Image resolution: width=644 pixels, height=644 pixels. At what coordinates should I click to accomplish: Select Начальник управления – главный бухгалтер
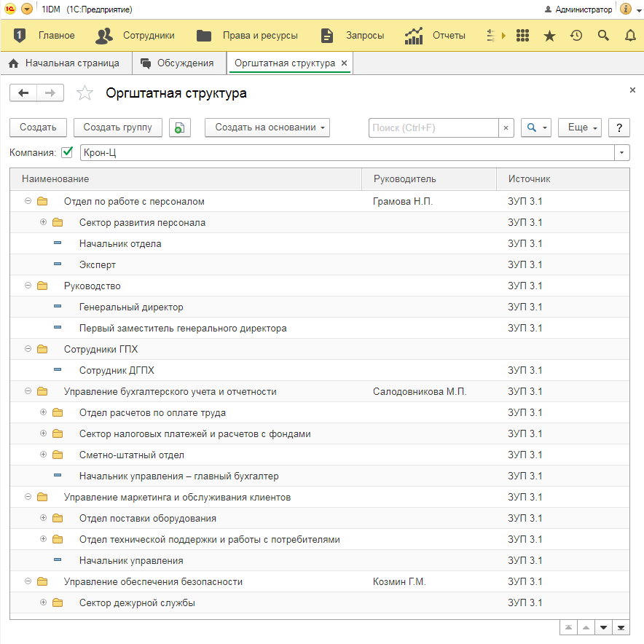(x=320, y=476)
